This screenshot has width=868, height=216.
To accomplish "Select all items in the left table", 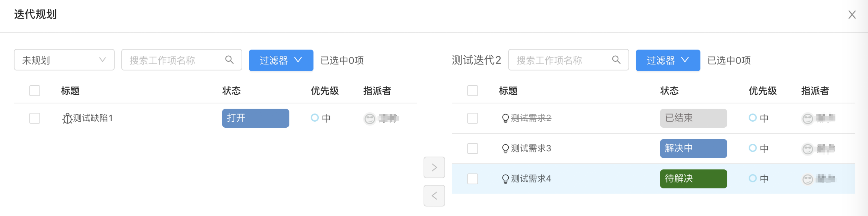I will click(x=35, y=90).
